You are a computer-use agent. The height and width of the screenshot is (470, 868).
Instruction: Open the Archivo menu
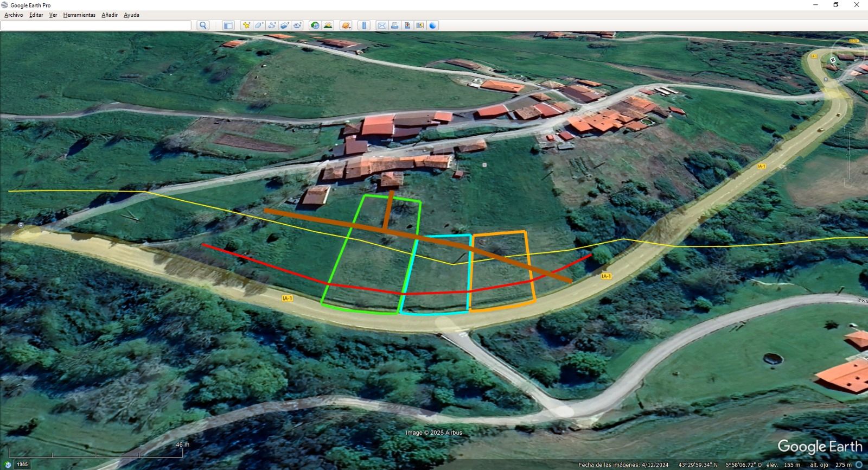(x=14, y=15)
